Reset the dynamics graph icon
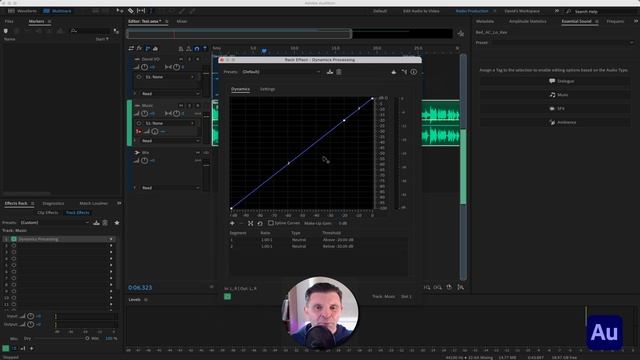 260,223
